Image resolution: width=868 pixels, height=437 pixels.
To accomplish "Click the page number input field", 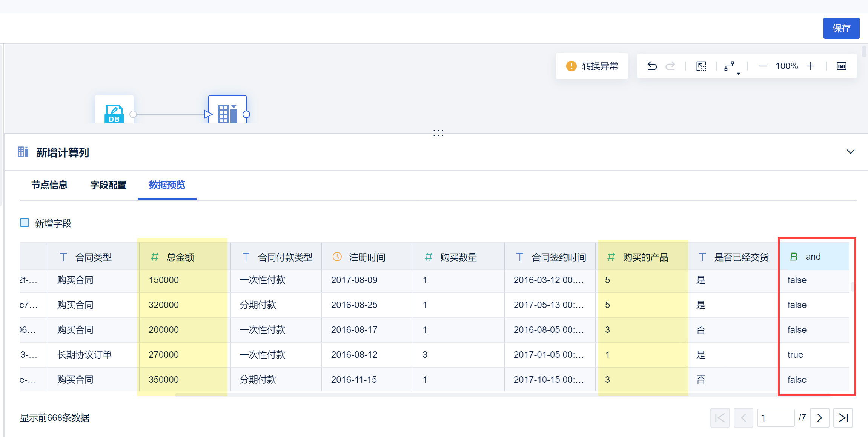I will pyautogui.click(x=775, y=418).
